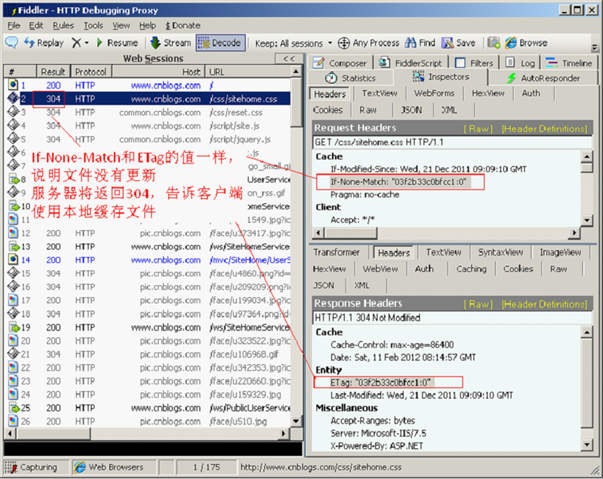The height and width of the screenshot is (479, 603).
Task: Switch to the FiddlerScript tab
Action: pos(411,63)
